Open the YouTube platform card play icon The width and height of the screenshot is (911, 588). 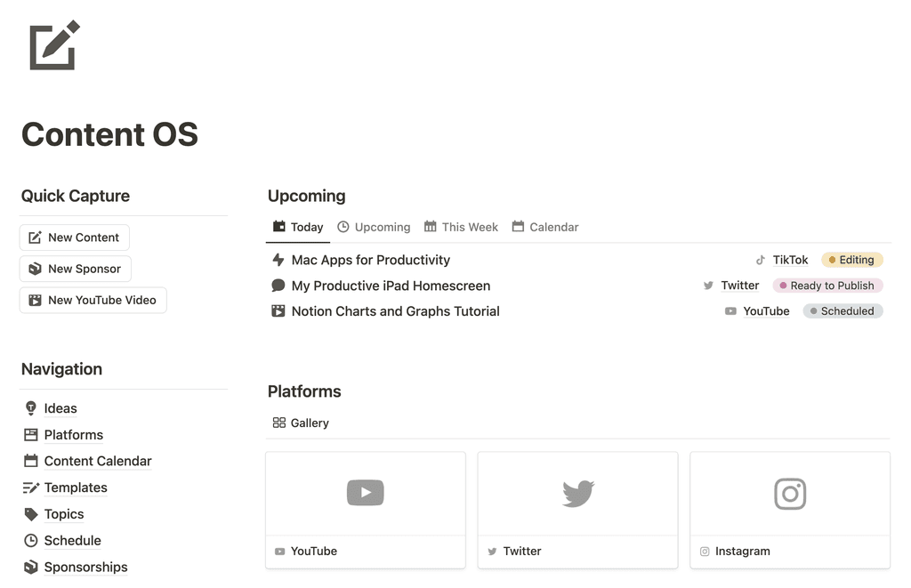coord(365,492)
